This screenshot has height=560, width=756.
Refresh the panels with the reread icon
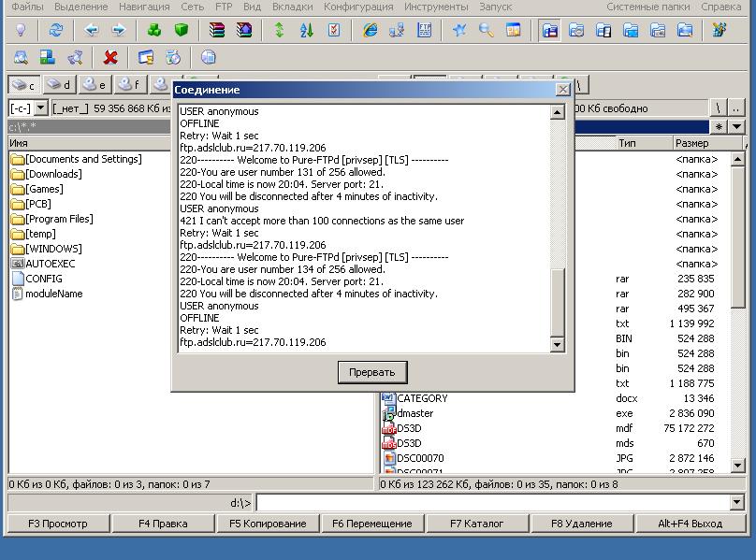(56, 30)
